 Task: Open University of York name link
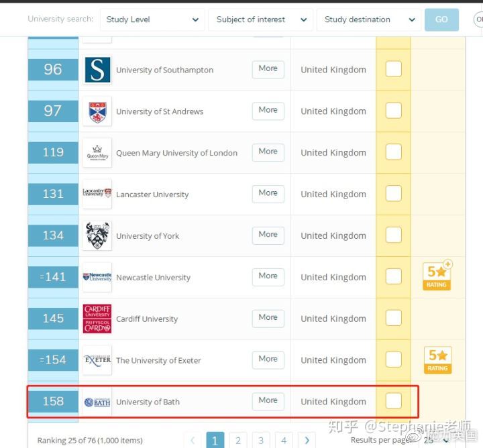pyautogui.click(x=147, y=236)
